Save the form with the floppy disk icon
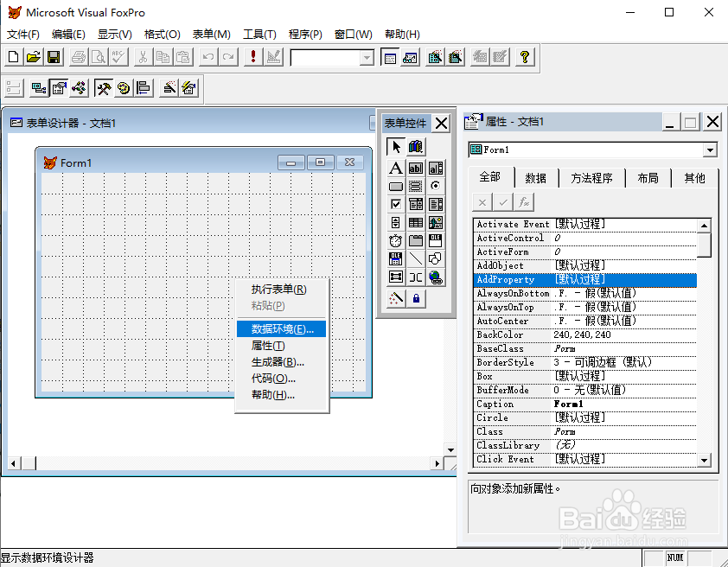The height and width of the screenshot is (567, 728). pos(54,57)
